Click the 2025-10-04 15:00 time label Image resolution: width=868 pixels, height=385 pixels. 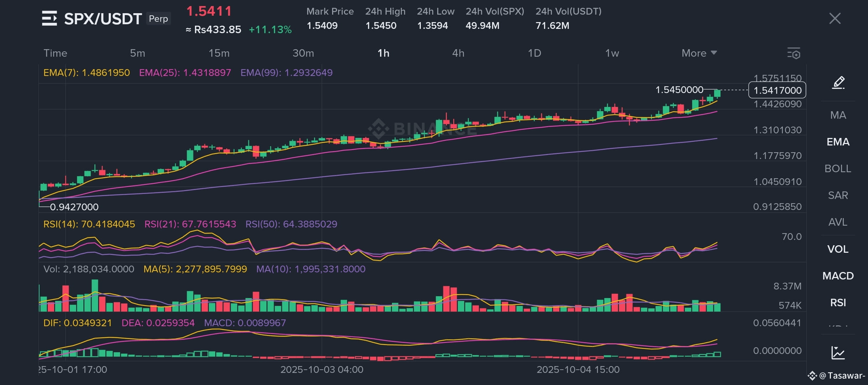pos(578,370)
